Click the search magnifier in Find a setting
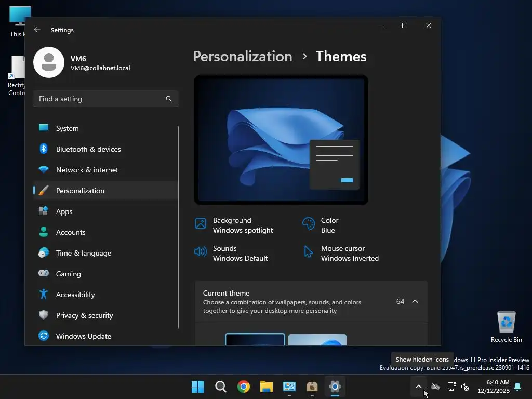This screenshot has height=399, width=532. [169, 99]
